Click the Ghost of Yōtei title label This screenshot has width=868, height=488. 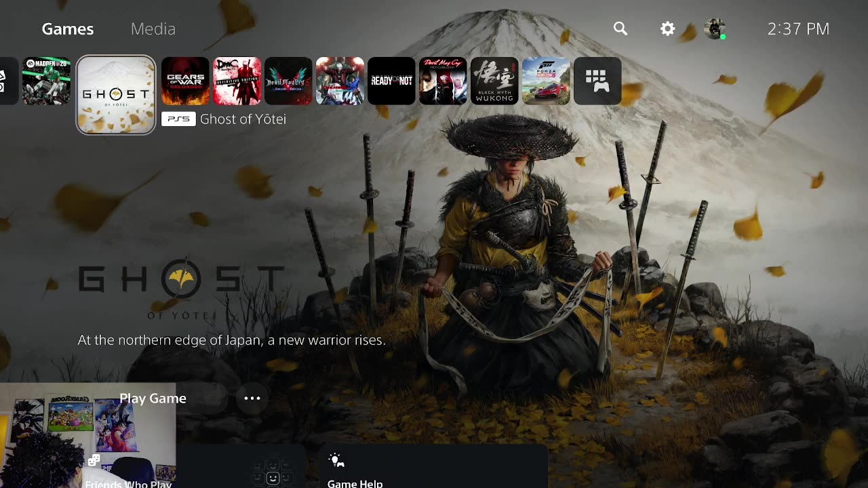pyautogui.click(x=243, y=119)
